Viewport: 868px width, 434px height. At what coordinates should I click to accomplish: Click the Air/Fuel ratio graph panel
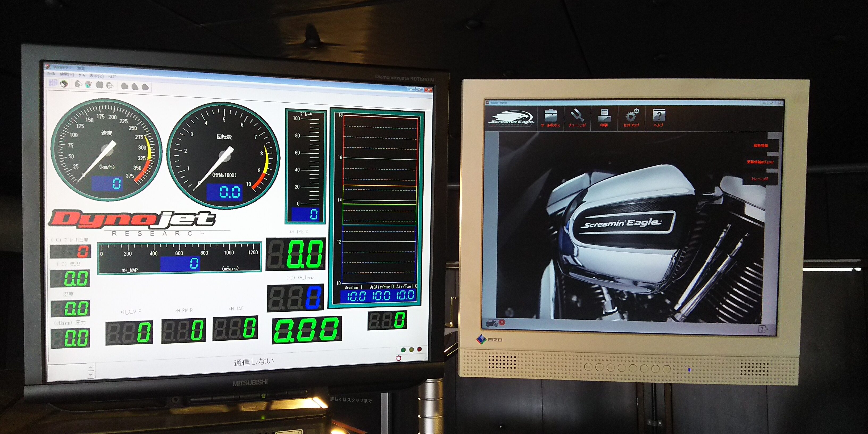tap(379, 199)
